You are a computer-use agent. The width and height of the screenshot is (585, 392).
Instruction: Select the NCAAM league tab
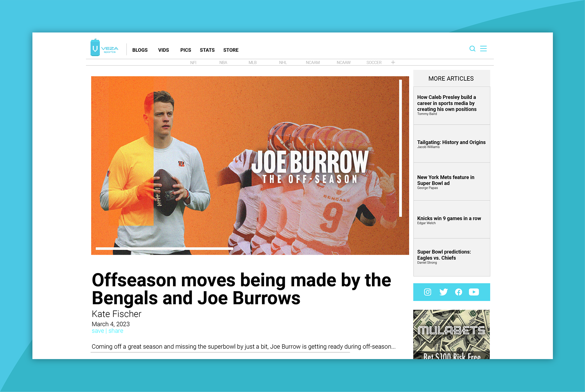tap(313, 62)
